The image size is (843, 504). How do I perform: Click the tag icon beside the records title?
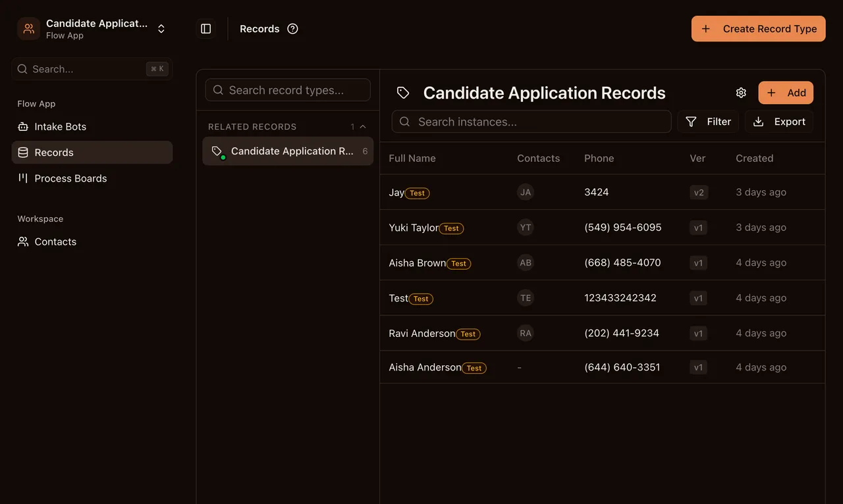402,92
